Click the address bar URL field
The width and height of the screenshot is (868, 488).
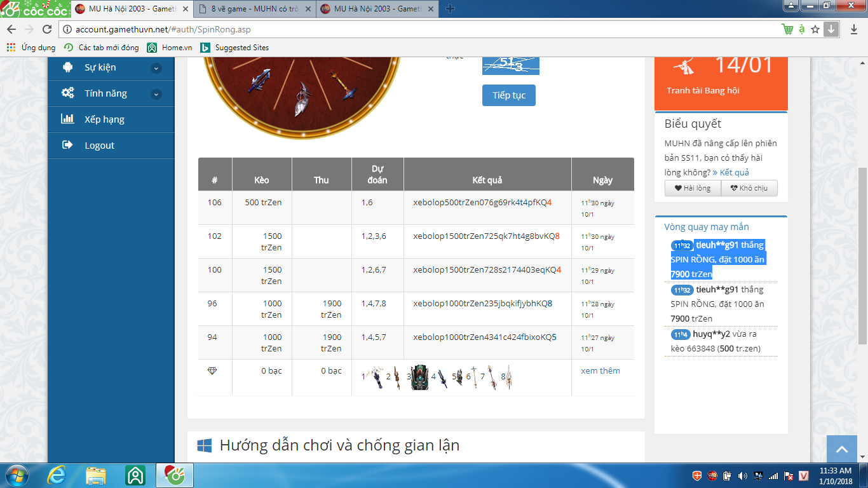click(419, 29)
